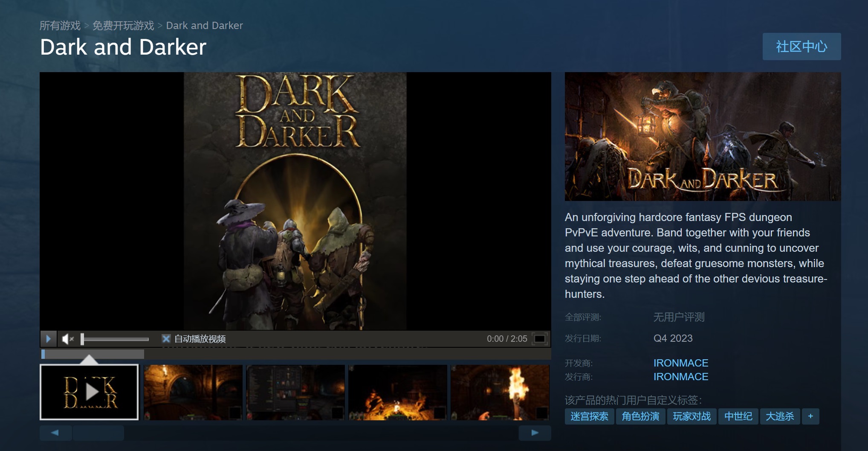Open 免费开玩游戏 breadcrumb link

pyautogui.click(x=123, y=26)
